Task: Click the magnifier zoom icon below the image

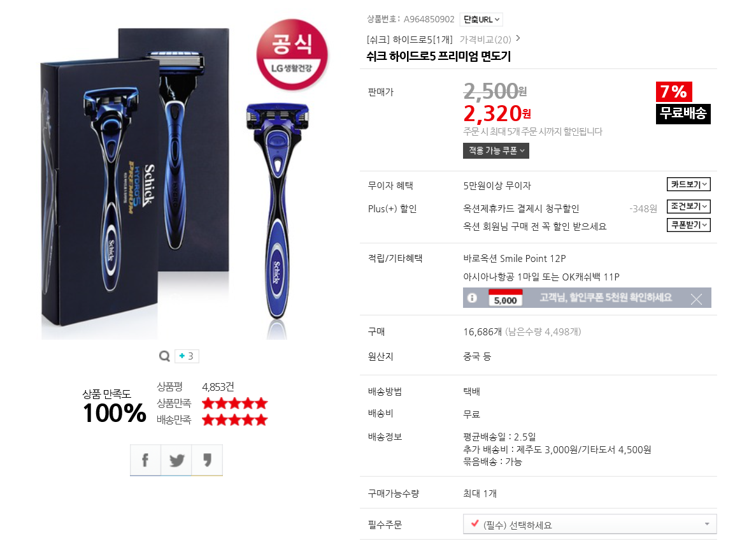Action: coord(164,356)
